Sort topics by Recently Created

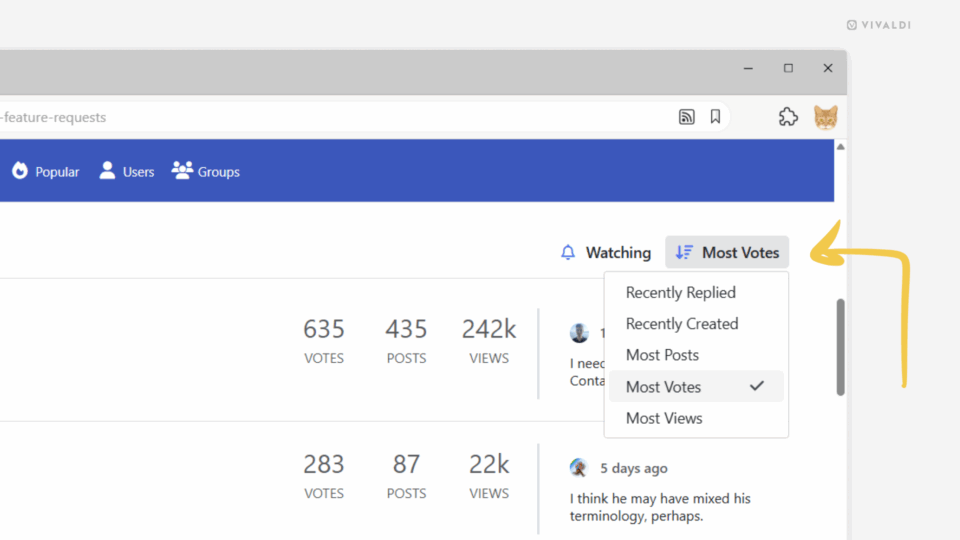point(696,324)
